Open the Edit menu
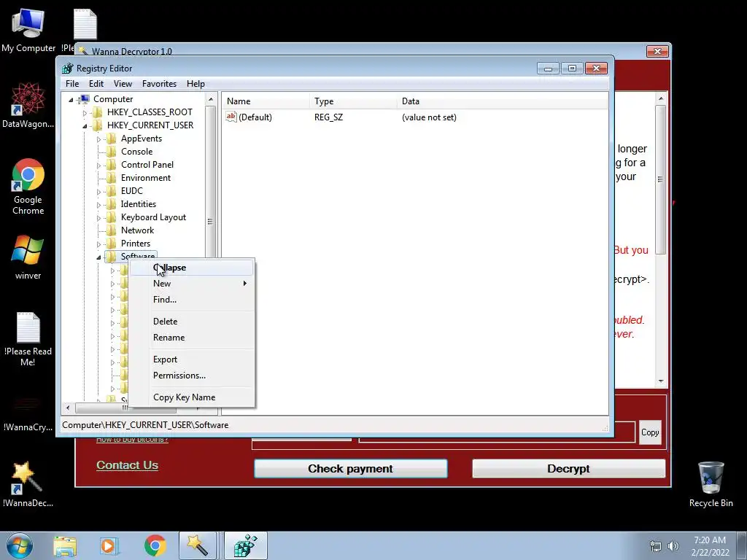This screenshot has height=560, width=747. click(96, 83)
